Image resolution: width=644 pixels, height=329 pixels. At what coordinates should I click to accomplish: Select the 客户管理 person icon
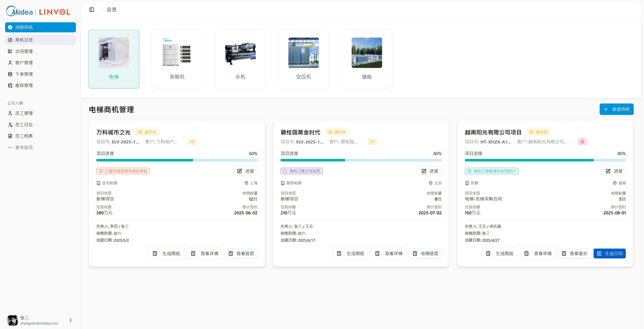[x=10, y=63]
